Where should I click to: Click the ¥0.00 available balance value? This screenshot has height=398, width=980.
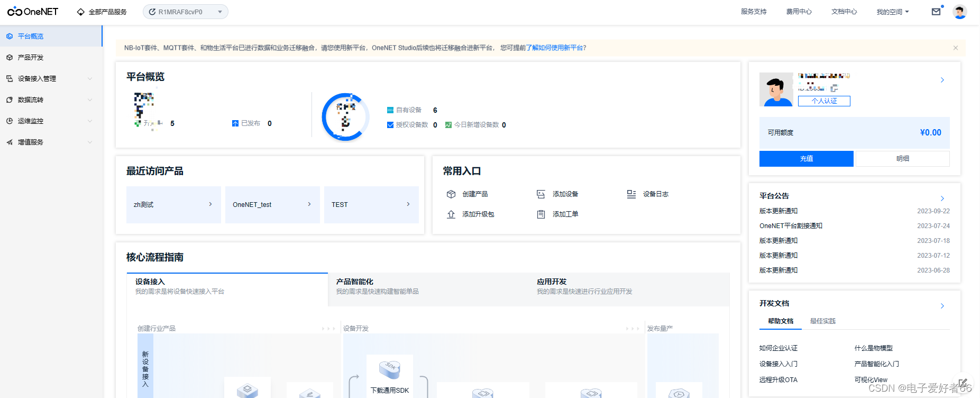pyautogui.click(x=931, y=133)
